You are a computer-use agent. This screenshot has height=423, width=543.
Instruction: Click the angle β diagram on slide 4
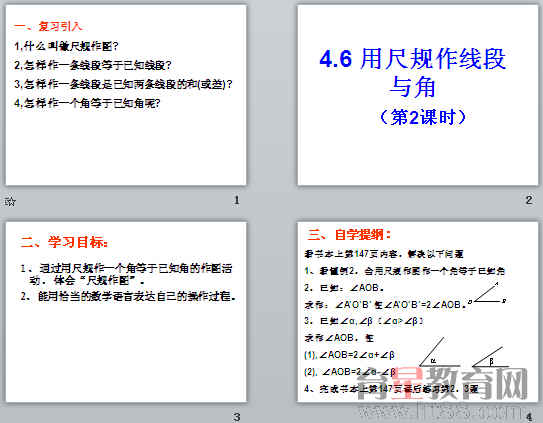[490, 357]
